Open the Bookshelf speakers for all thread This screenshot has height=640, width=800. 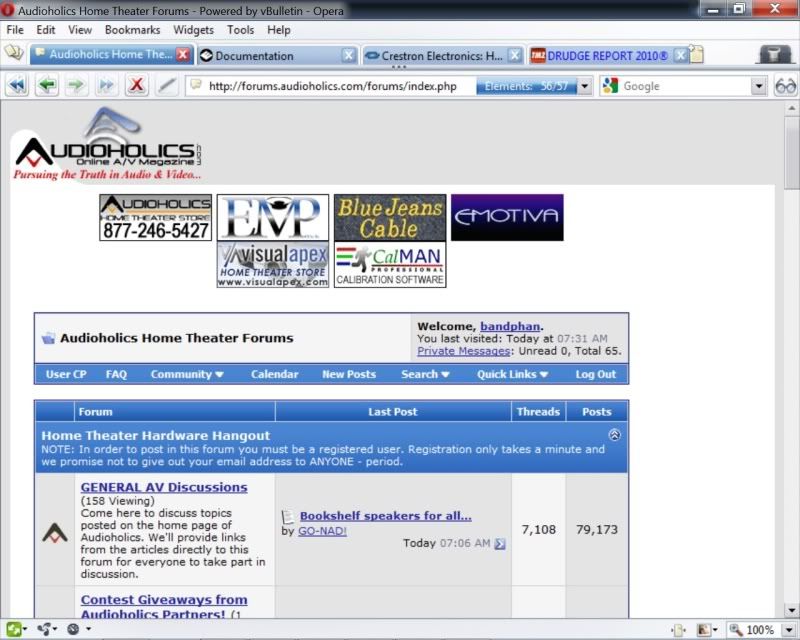(x=386, y=515)
